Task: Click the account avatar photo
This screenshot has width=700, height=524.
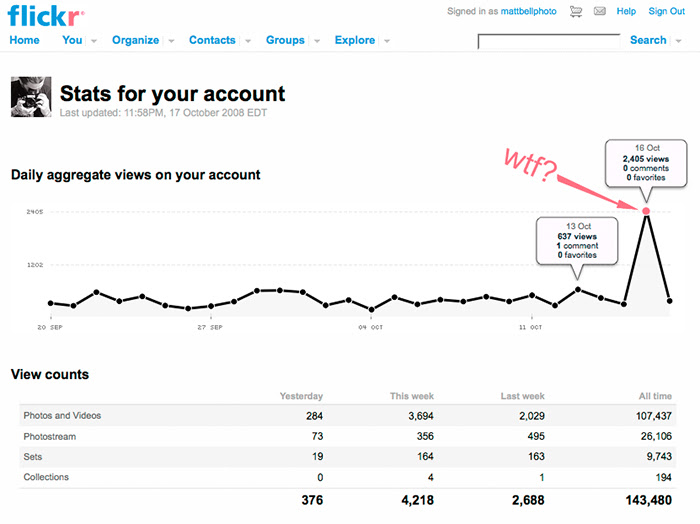Action: pos(31,97)
